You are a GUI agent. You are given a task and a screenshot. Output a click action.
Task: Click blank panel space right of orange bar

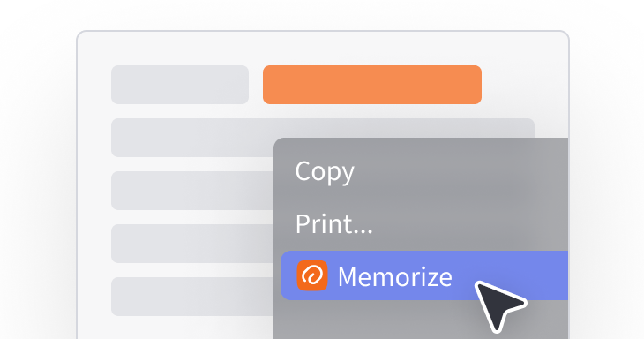tap(524, 85)
